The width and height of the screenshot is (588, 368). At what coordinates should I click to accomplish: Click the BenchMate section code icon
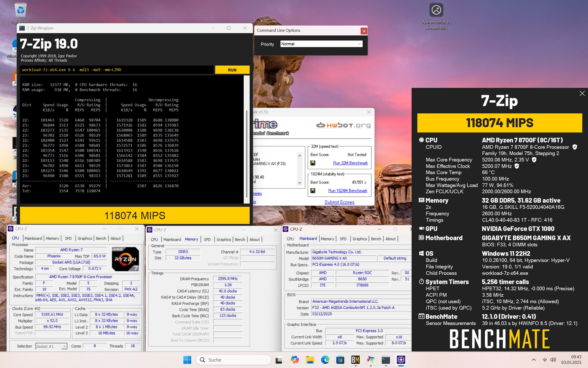click(x=421, y=316)
